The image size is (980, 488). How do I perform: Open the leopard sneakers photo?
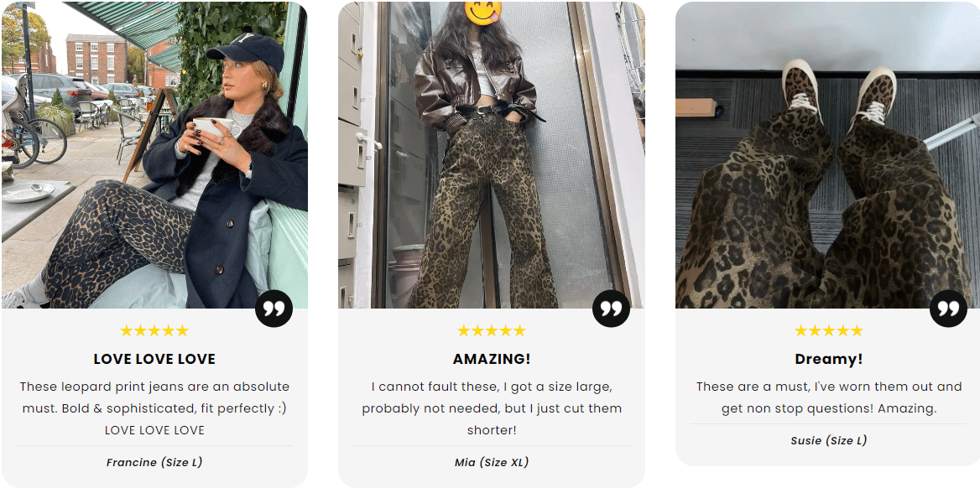[x=829, y=155]
